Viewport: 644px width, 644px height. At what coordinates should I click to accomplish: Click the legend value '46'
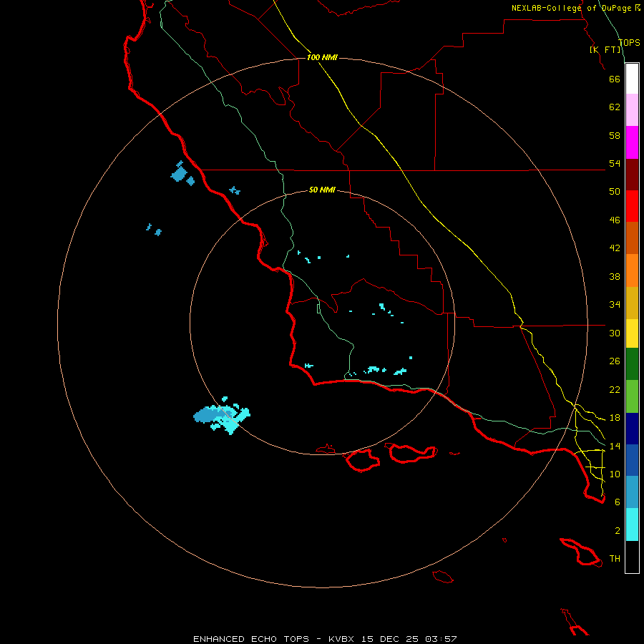(x=615, y=220)
